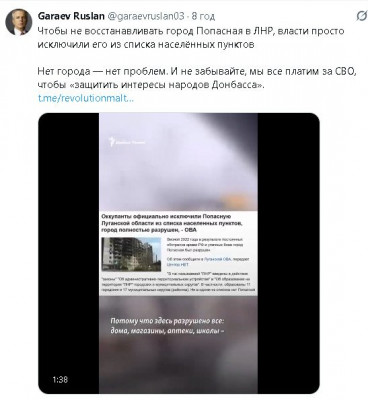Click the burned building photo in the video article

131,254
